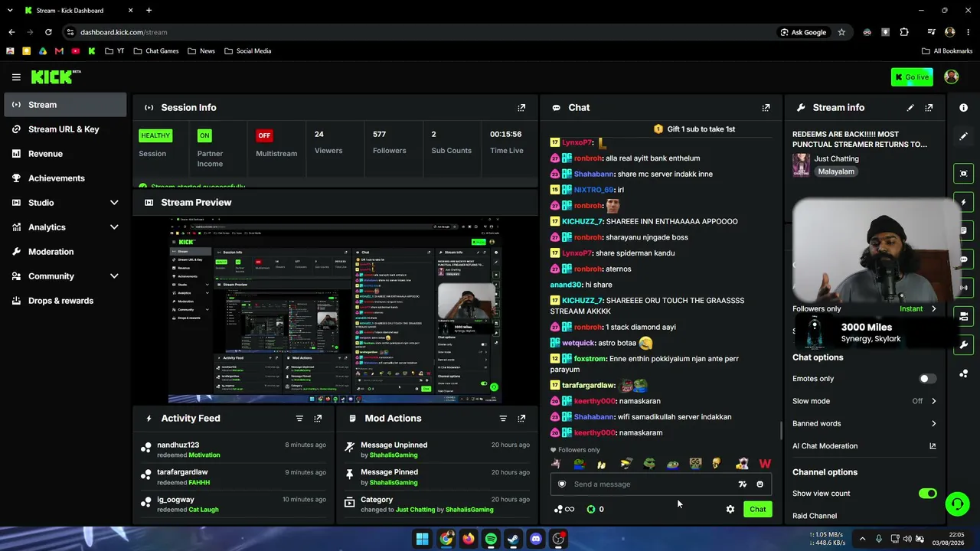This screenshot has height=551, width=980.
Task: Open Activity Feed filter options
Action: (299, 419)
